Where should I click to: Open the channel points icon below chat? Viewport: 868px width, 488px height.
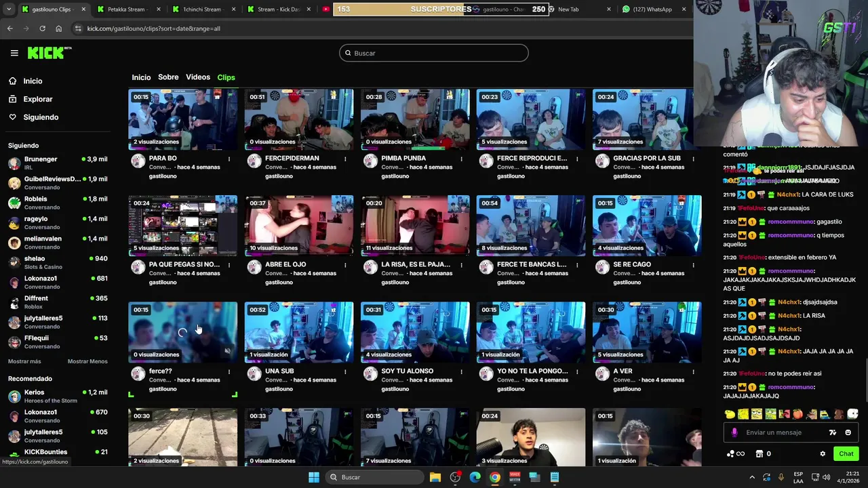pos(736,453)
